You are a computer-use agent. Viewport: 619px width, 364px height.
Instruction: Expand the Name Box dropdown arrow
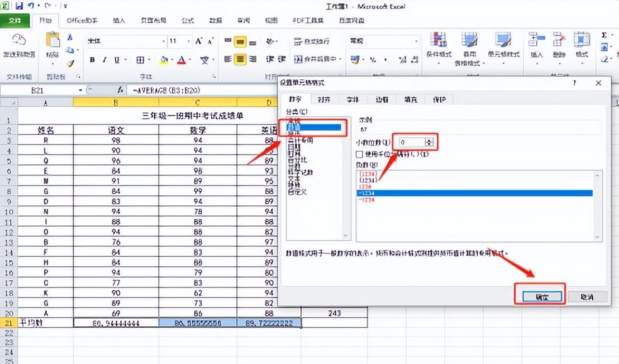[x=80, y=90]
